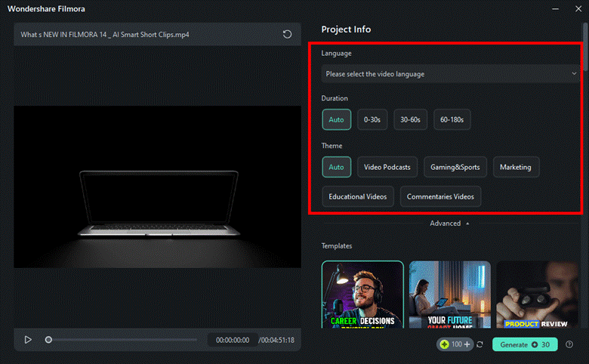Click the green AI credits coin icon
589x364 pixels.
444,344
